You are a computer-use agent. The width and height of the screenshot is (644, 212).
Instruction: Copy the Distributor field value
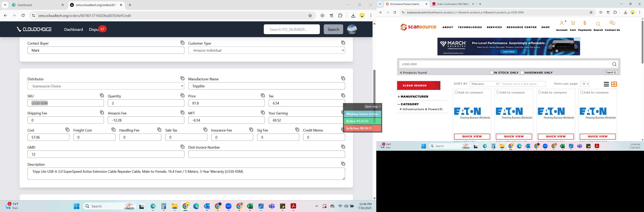tap(182, 78)
